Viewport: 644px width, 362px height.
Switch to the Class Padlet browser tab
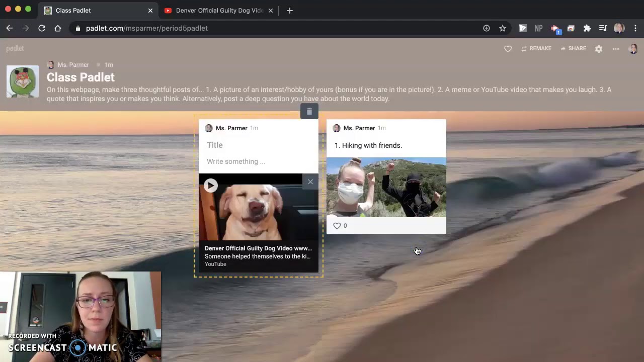pyautogui.click(x=98, y=11)
